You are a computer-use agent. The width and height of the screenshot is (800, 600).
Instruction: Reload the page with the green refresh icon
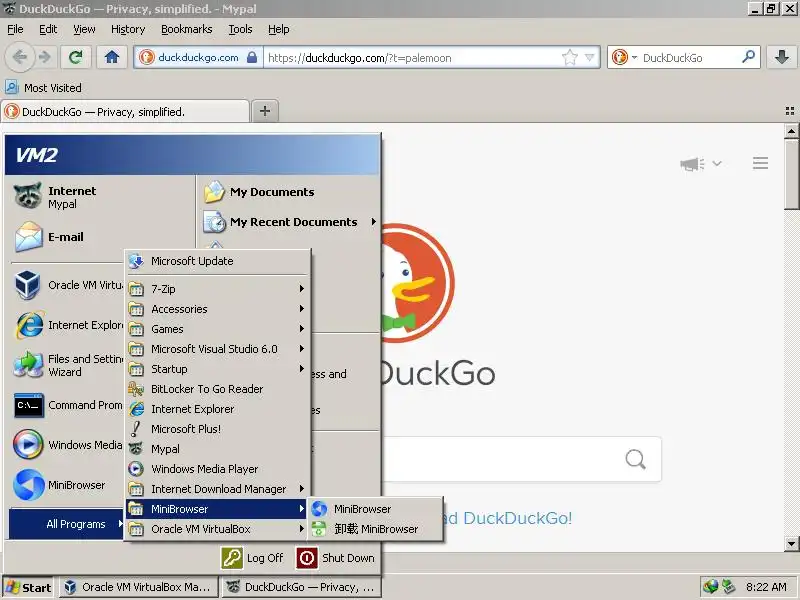(76, 57)
